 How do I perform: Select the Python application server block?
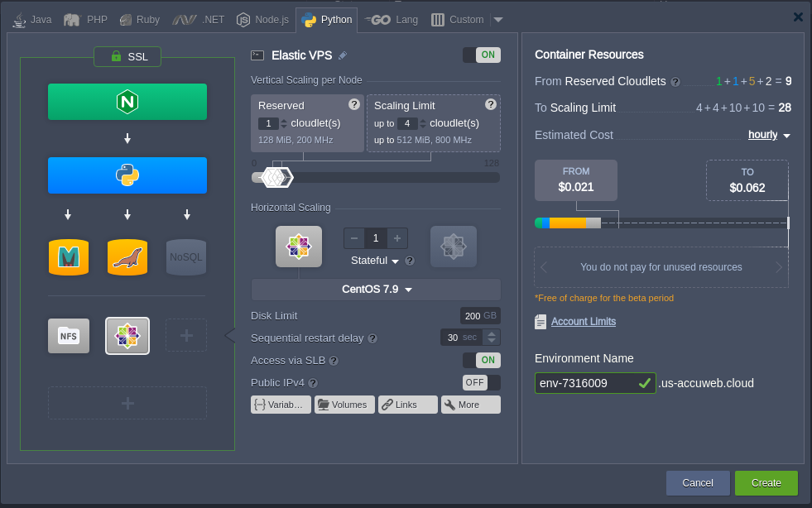(127, 175)
